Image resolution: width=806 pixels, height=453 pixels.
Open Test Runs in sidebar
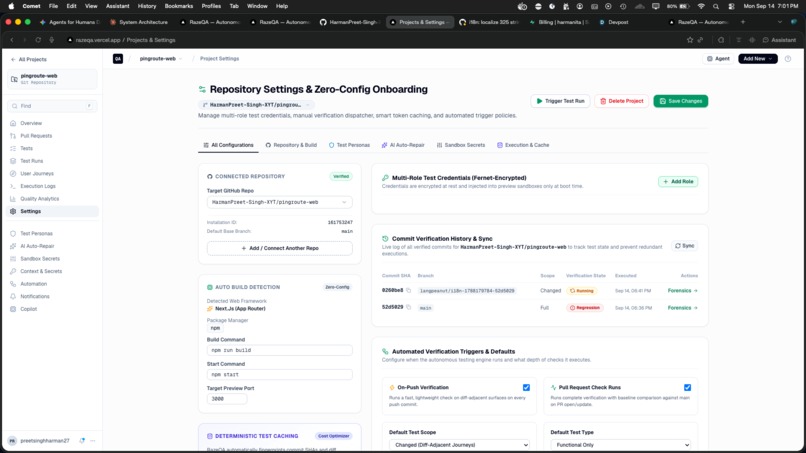31,161
